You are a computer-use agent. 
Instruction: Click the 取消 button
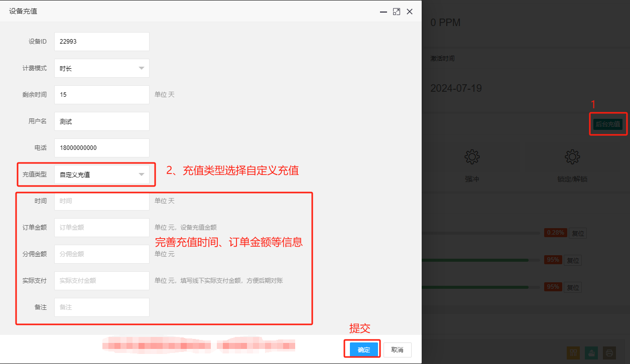[x=398, y=350]
